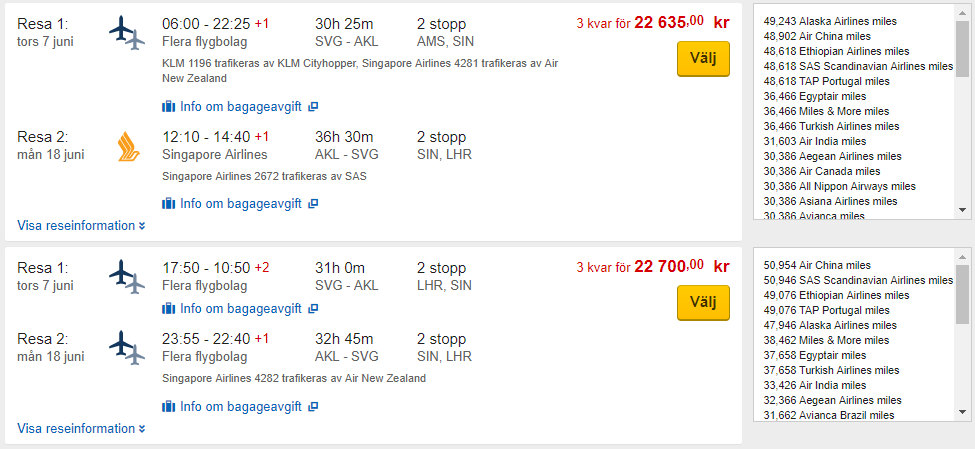Viewport: 975px width, 449px height.
Task: Click down arrow of second miles list scrollbar
Action: [x=963, y=412]
